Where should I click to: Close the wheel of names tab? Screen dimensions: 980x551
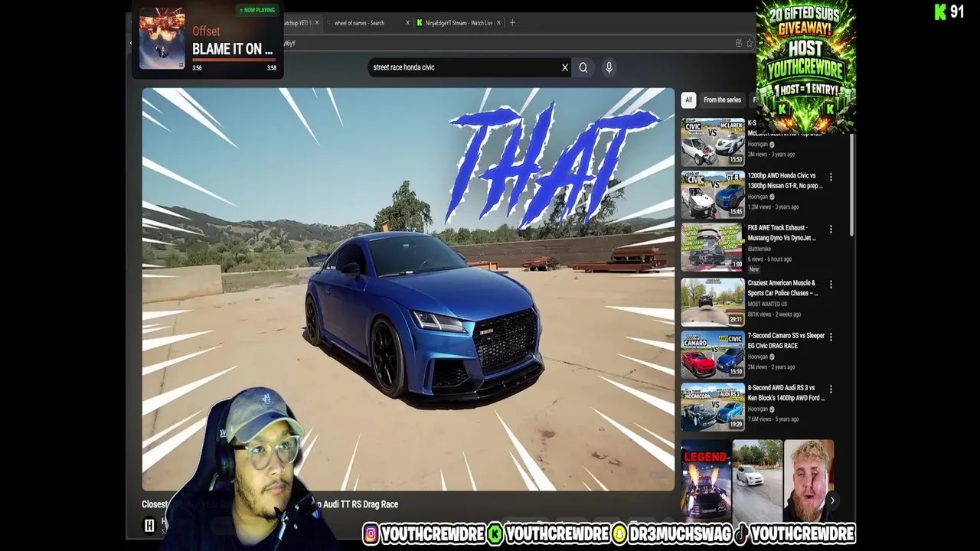pyautogui.click(x=407, y=23)
